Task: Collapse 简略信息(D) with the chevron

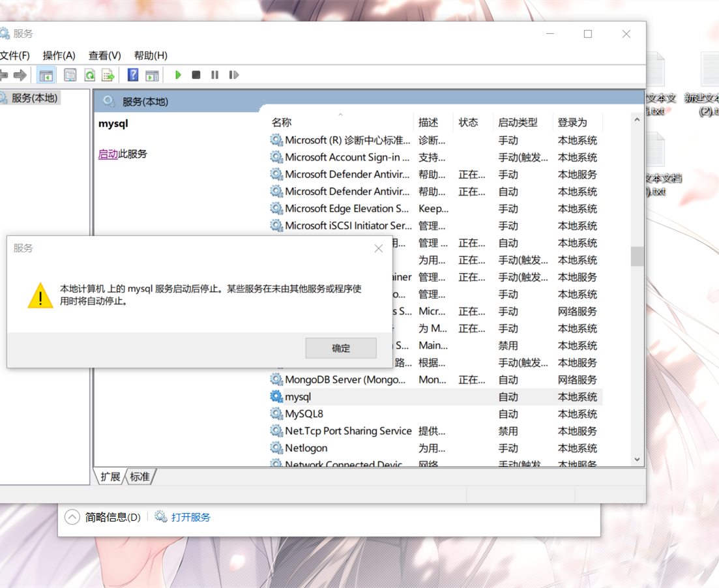Action: point(72,517)
